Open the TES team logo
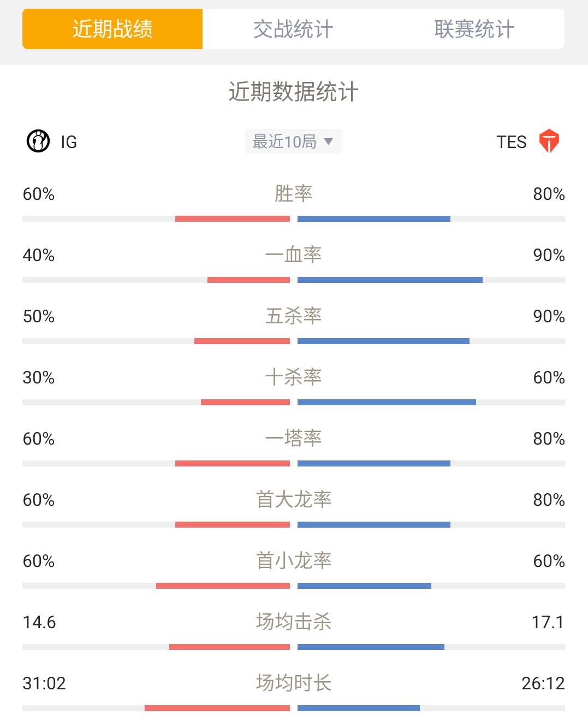The height and width of the screenshot is (721, 588). click(549, 141)
